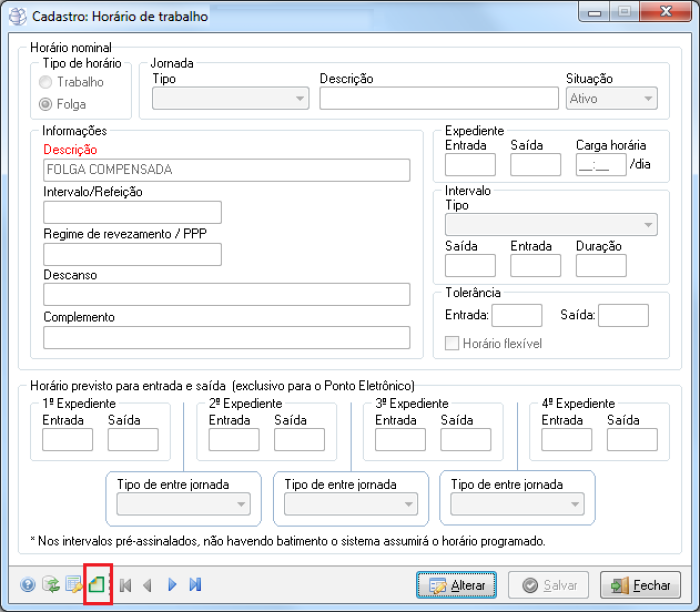Click the Complemento text field
This screenshot has width=700, height=612.
[x=227, y=337]
